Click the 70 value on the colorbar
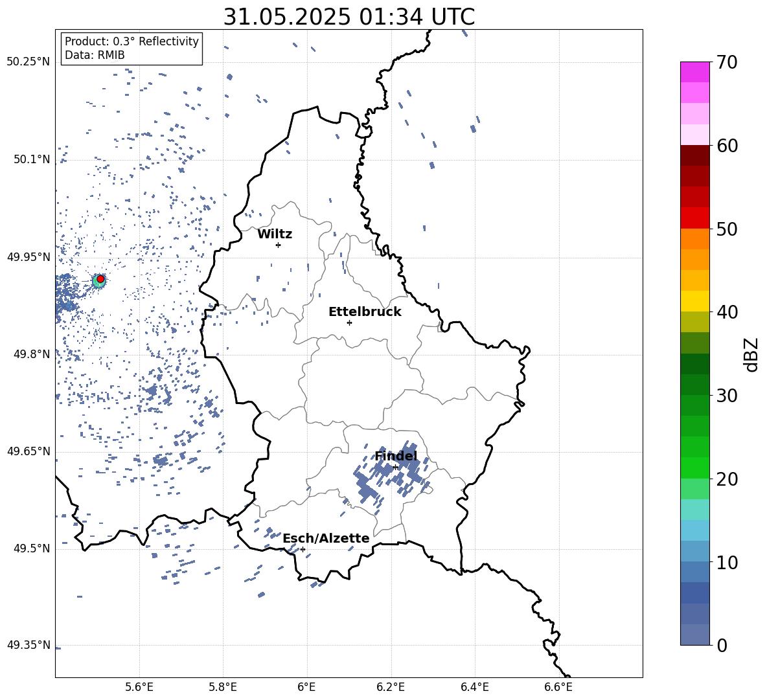Image resolution: width=767 pixels, height=700 pixels. click(x=727, y=62)
